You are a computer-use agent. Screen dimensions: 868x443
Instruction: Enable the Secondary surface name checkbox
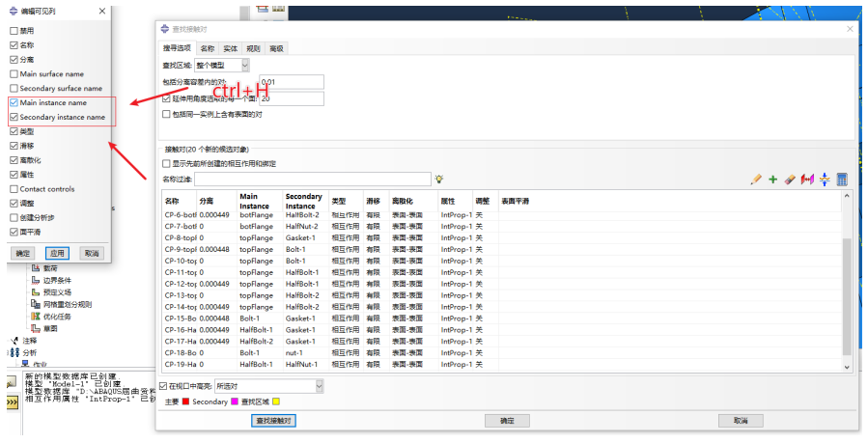(14, 89)
